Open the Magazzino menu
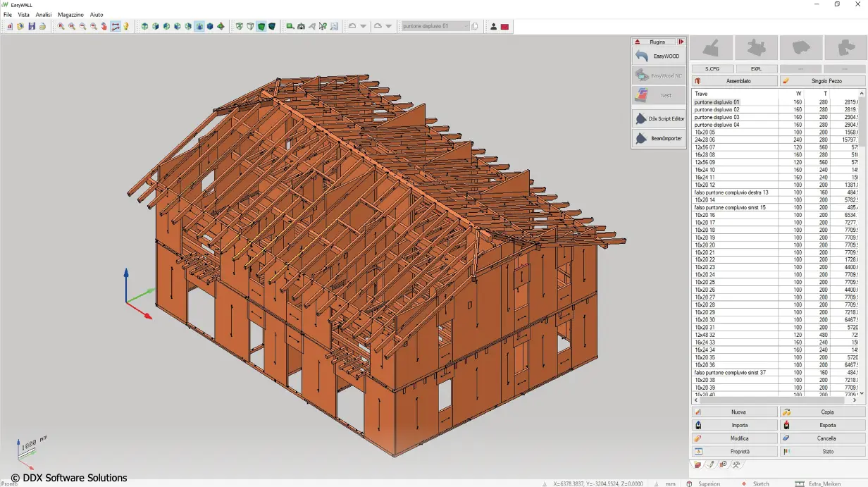868x487 pixels. click(x=70, y=14)
